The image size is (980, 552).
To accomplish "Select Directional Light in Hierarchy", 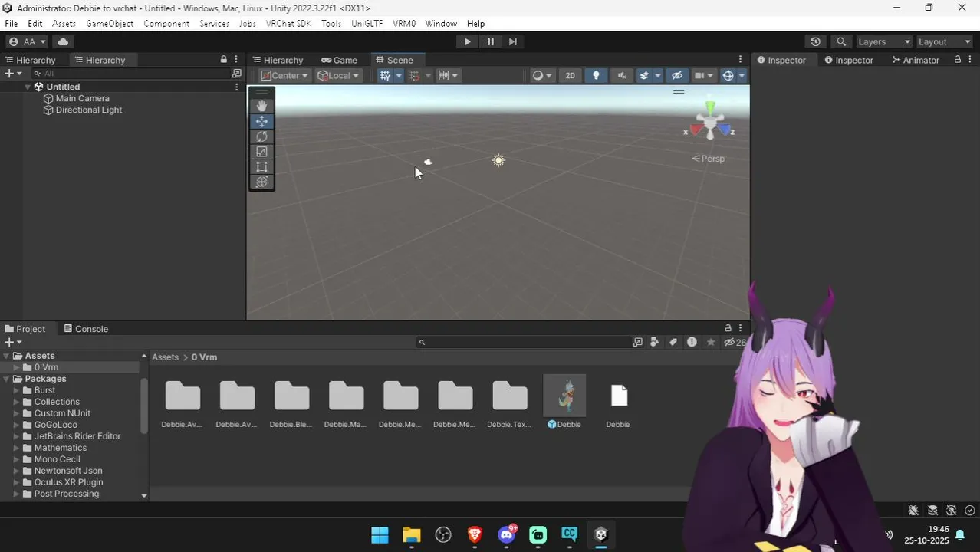I will point(88,110).
